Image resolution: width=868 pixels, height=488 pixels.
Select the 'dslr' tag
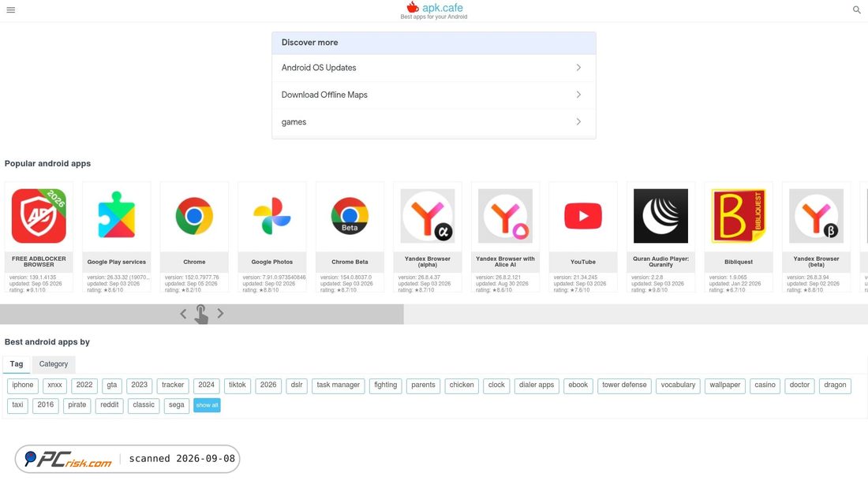pyautogui.click(x=297, y=386)
